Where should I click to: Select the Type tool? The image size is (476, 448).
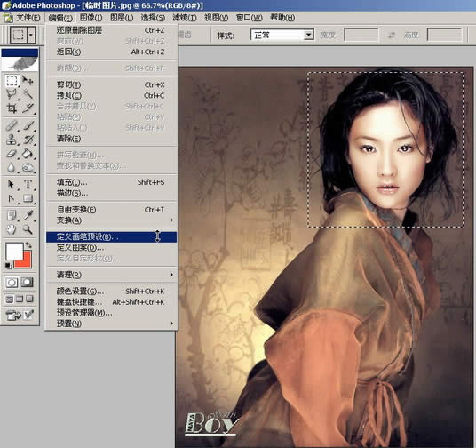pyautogui.click(x=28, y=185)
